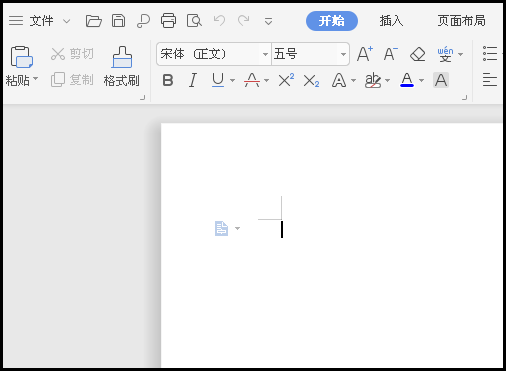Expand the paragraph layout icon dropdown arrow
The width and height of the screenshot is (506, 371).
(237, 228)
